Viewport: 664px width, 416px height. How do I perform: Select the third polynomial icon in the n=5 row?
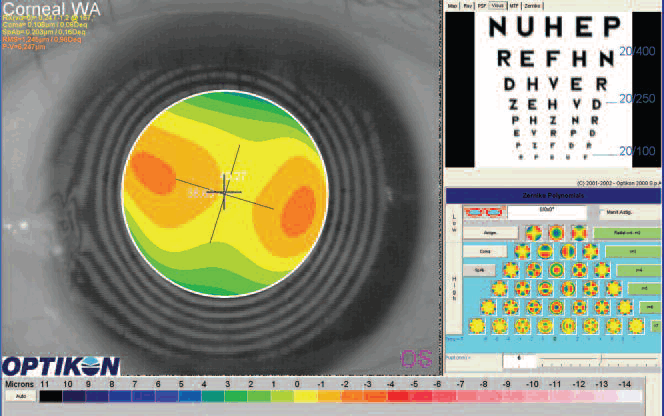point(545,288)
